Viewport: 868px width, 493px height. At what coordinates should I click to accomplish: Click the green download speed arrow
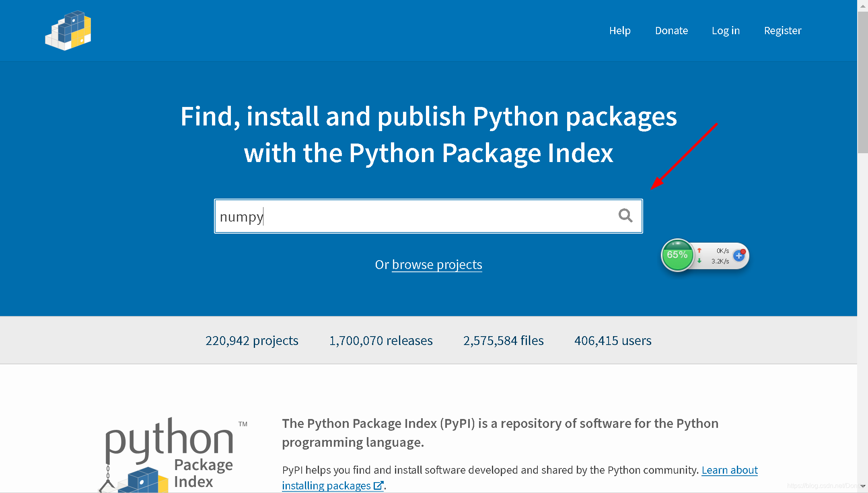click(x=699, y=261)
